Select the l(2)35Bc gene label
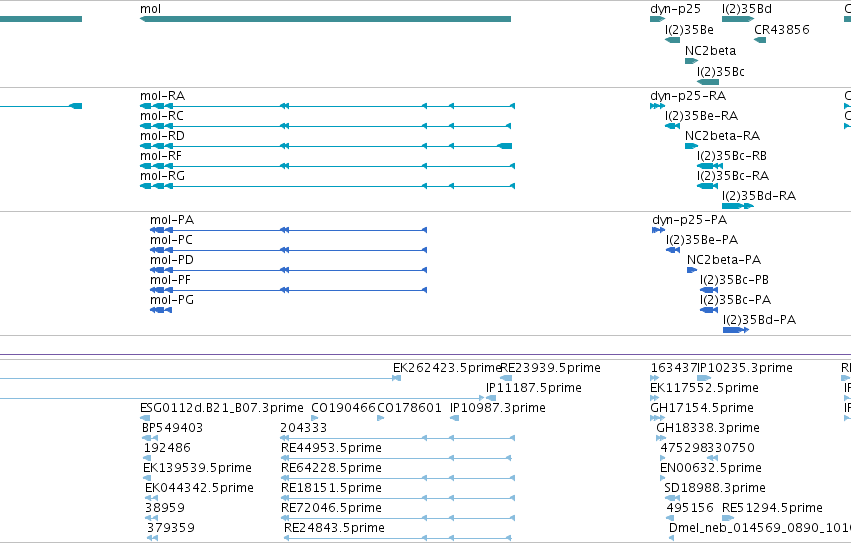 (721, 72)
